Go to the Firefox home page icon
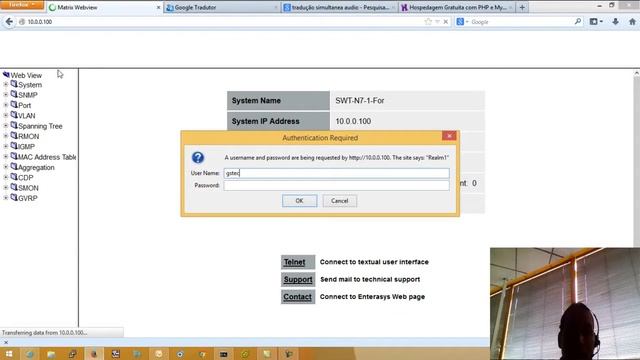Viewport: 640px width, 360px height. (x=632, y=22)
